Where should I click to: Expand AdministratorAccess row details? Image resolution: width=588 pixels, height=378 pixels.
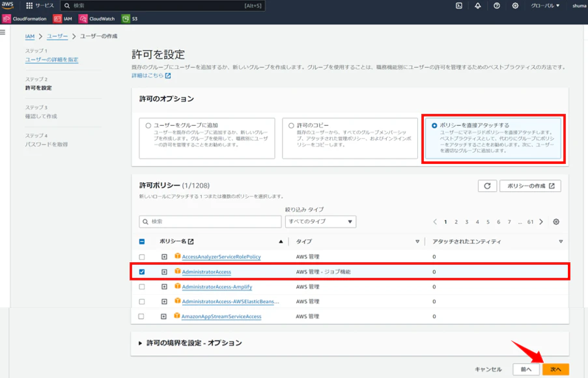(164, 272)
